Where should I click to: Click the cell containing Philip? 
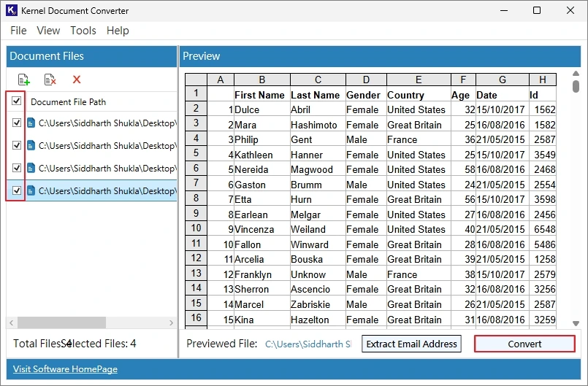tap(261, 139)
